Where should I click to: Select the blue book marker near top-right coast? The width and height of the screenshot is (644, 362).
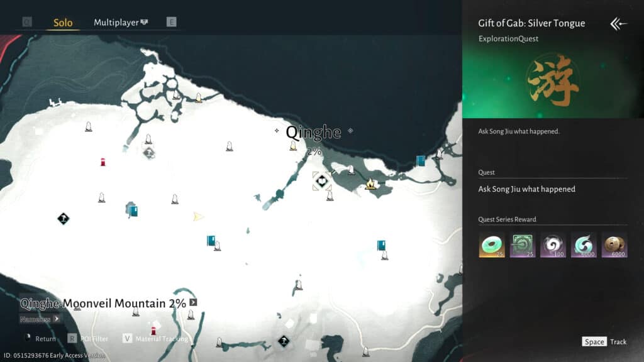click(420, 161)
